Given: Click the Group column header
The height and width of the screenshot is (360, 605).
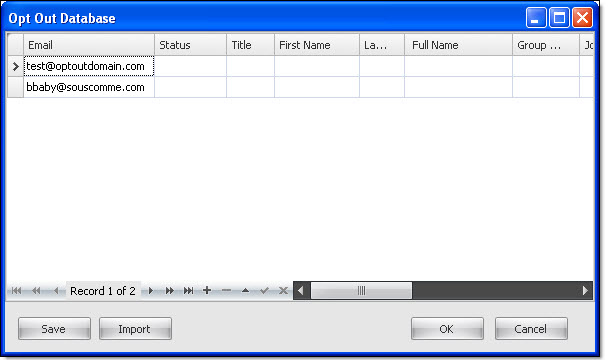Looking at the screenshot, I should [546, 45].
